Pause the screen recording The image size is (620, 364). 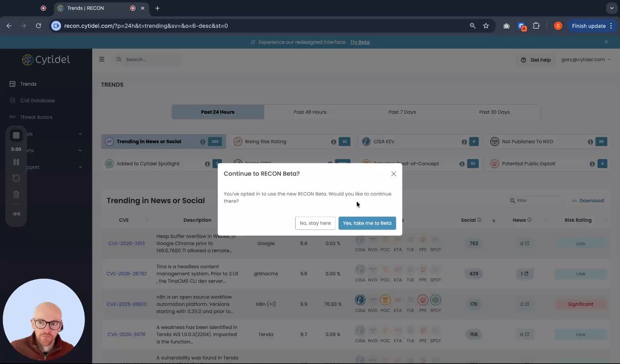(x=16, y=162)
